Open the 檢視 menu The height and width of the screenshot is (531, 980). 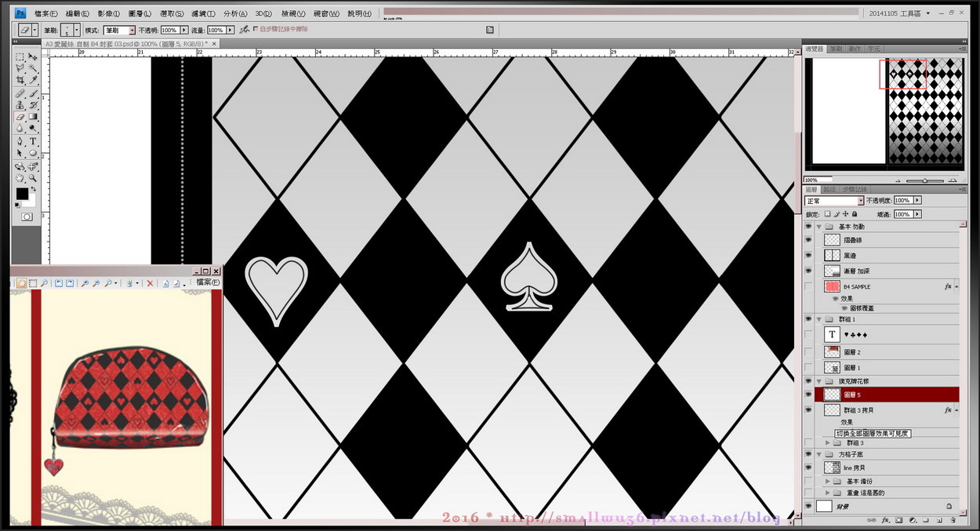[293, 13]
